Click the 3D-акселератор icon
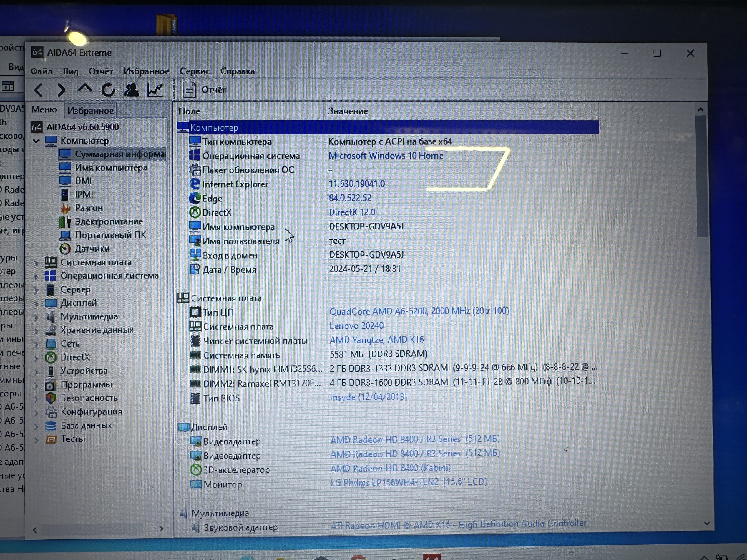Image resolution: width=747 pixels, height=560 pixels. [195, 469]
